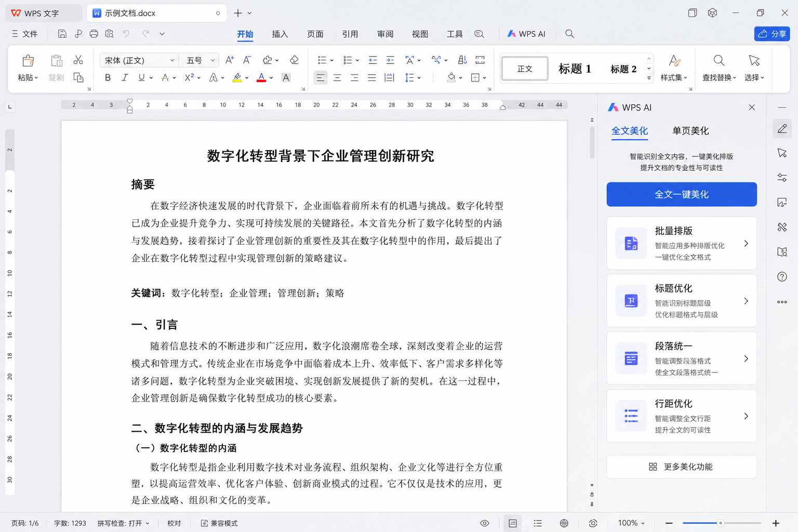The width and height of the screenshot is (798, 532).
Task: Apply the 标题 1 style
Action: point(575,69)
